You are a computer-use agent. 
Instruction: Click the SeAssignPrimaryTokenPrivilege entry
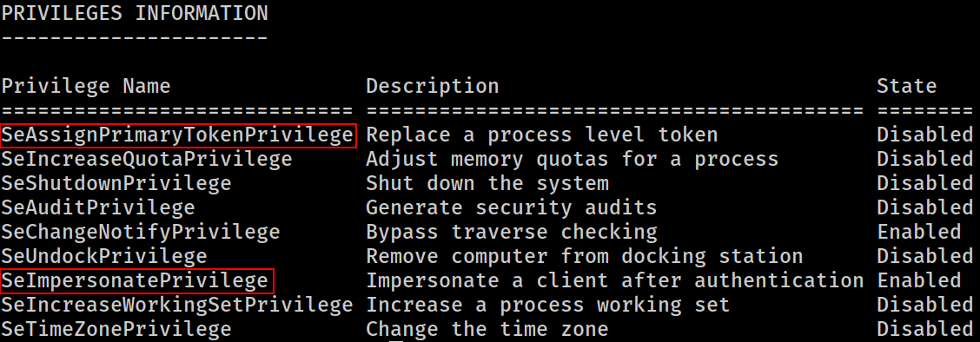pos(178,135)
